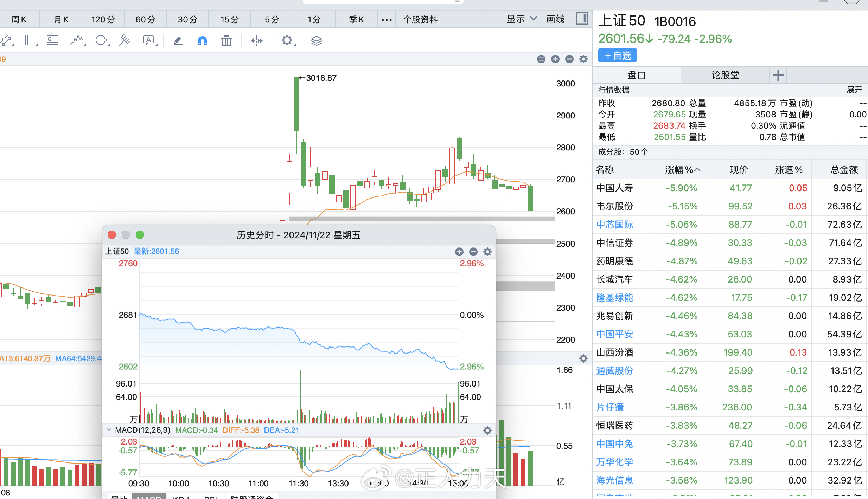868x499 pixels.
Task: Select the Gann/text lines drawing tool
Action: click(x=53, y=41)
